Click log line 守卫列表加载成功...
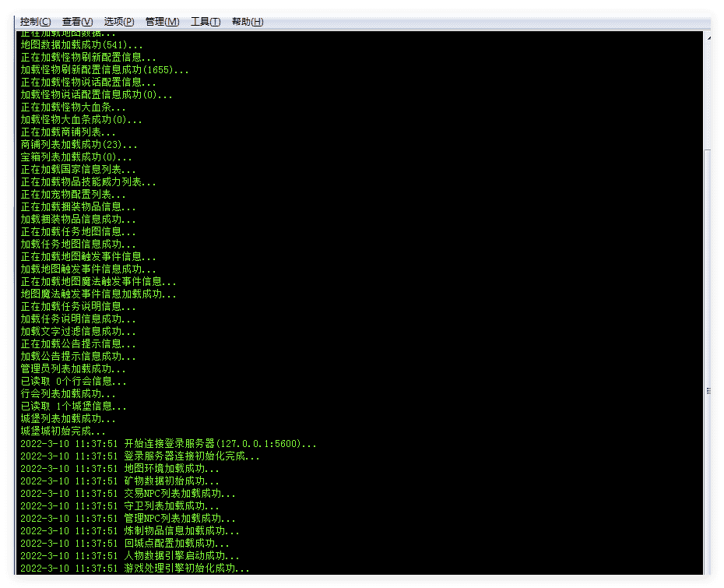The image size is (724, 588). (x=120, y=506)
